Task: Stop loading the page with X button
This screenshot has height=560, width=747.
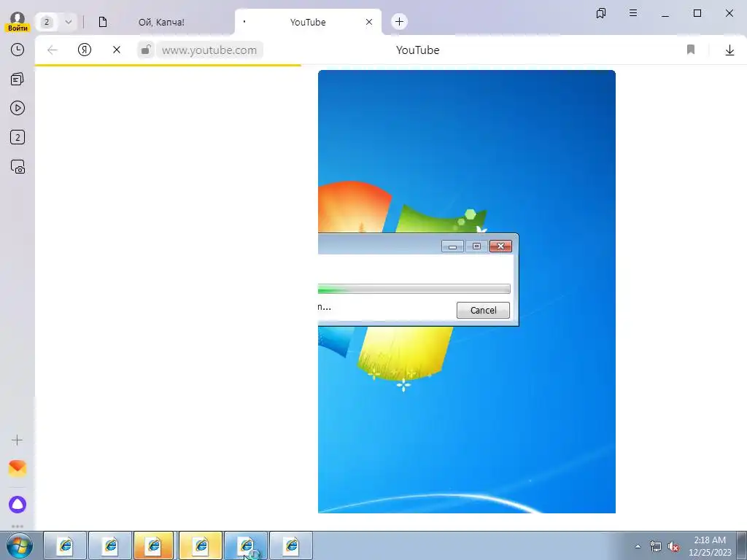Action: click(x=117, y=50)
